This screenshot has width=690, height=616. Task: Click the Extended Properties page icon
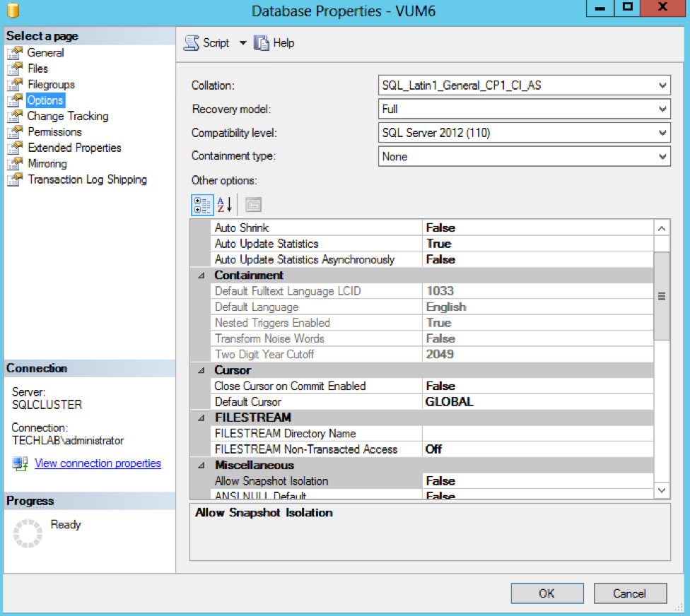pos(15,148)
